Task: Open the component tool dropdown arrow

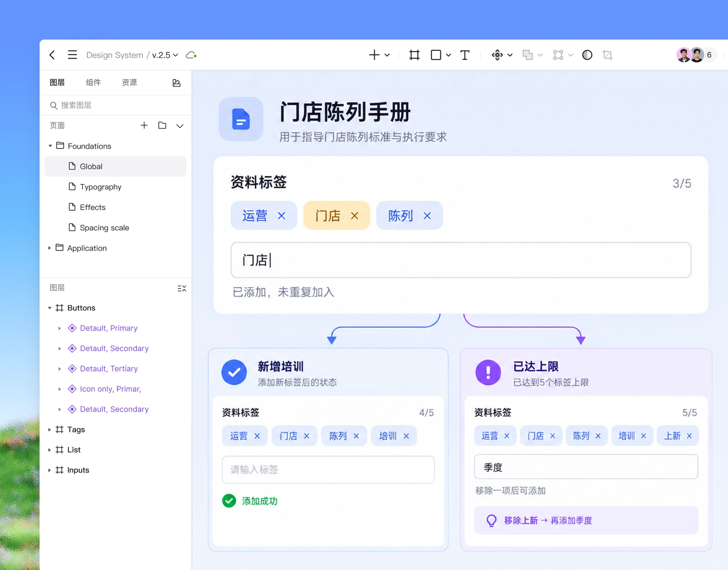Action: click(x=510, y=55)
